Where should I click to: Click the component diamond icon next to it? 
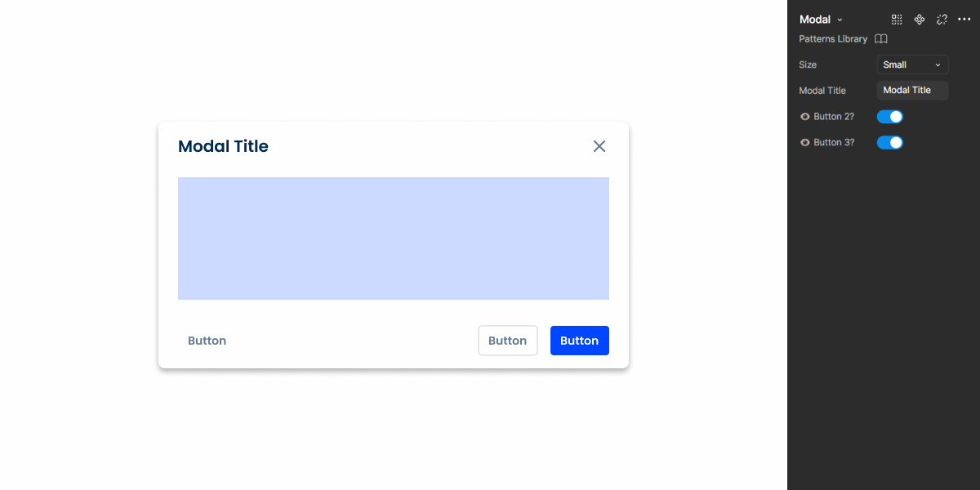point(920,19)
